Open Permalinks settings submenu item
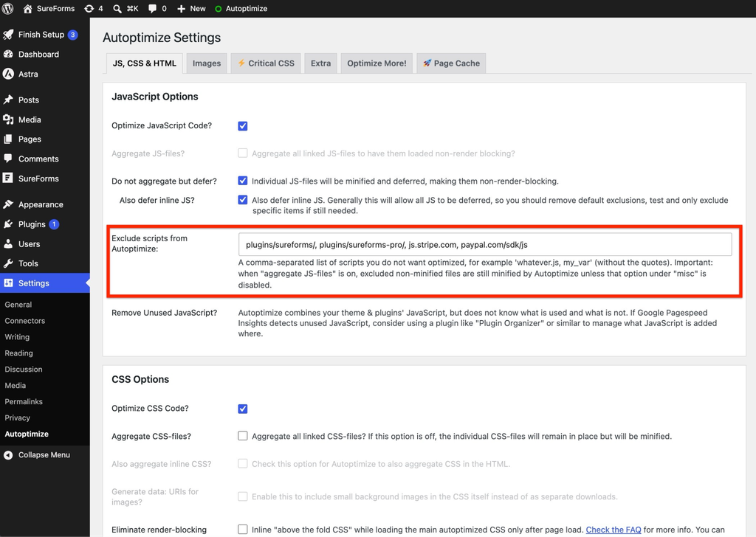756x537 pixels. (24, 402)
